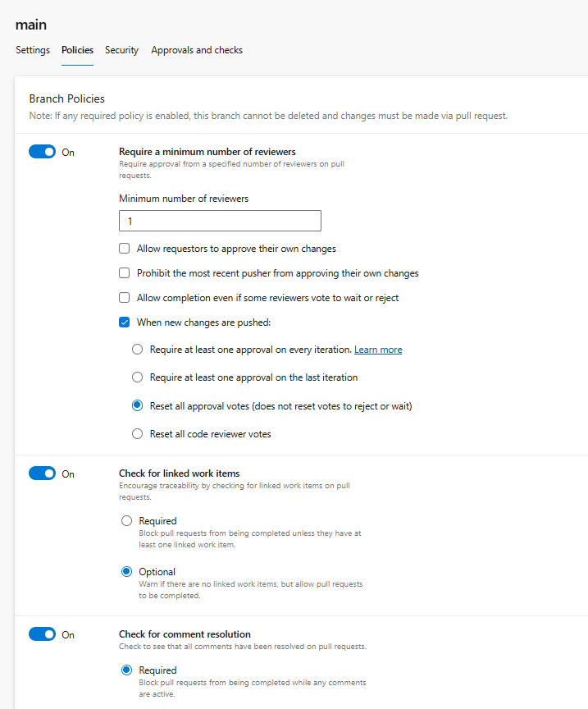Turn off Check for comment resolution toggle
The image size is (588, 709).
click(43, 634)
